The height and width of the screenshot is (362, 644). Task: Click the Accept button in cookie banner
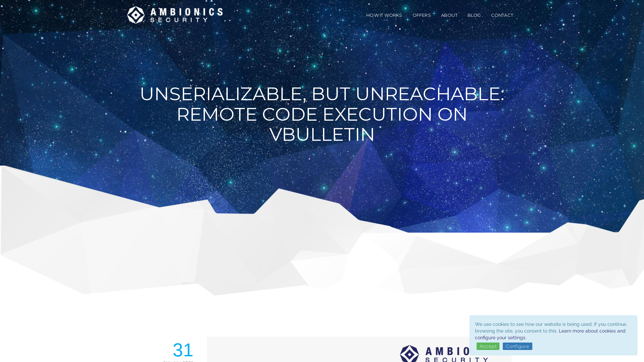(488, 346)
